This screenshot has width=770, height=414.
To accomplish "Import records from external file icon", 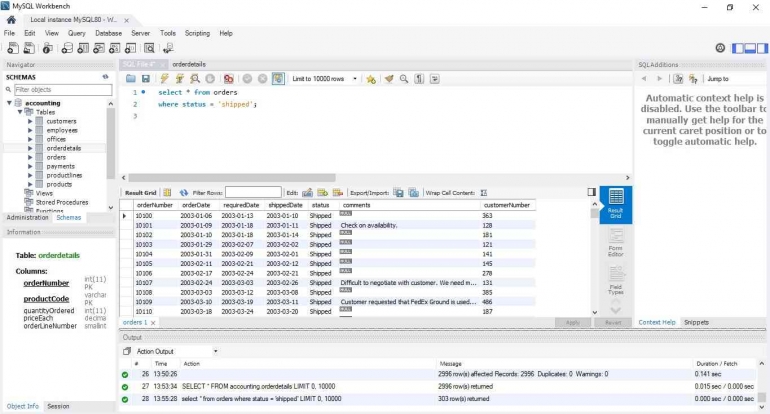I will [413, 193].
